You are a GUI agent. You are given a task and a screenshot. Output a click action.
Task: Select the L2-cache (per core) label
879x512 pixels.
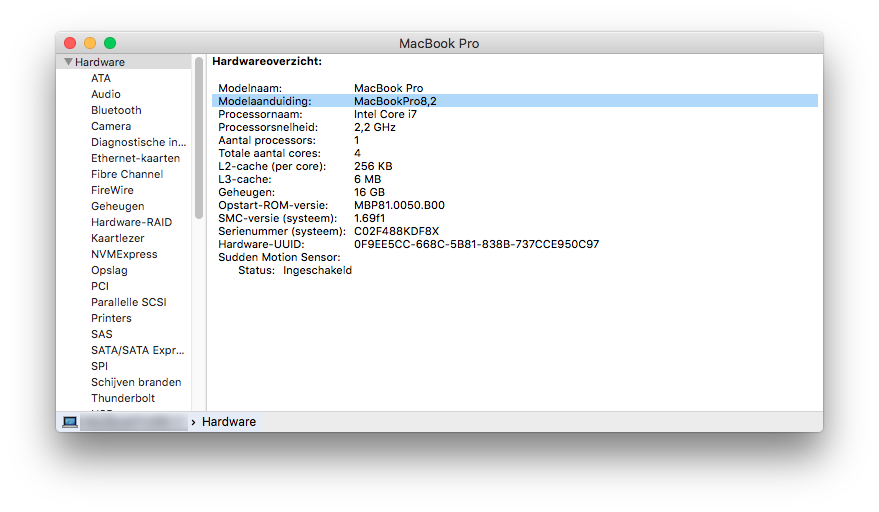[272, 166]
